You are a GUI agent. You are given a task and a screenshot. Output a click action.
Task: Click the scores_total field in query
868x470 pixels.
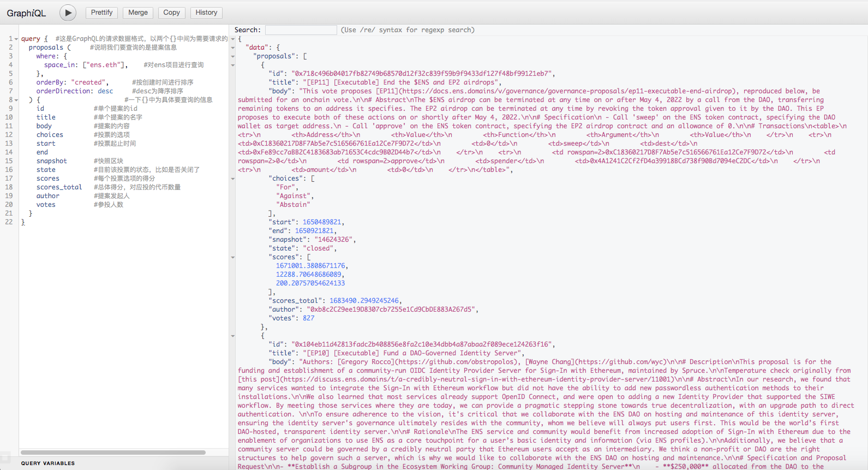tap(59, 187)
